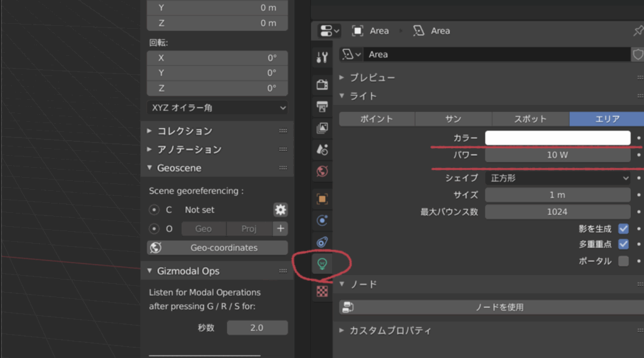This screenshot has height=358, width=644.
Task: Open the Output properties tab (printer icon)
Action: pyautogui.click(x=322, y=106)
